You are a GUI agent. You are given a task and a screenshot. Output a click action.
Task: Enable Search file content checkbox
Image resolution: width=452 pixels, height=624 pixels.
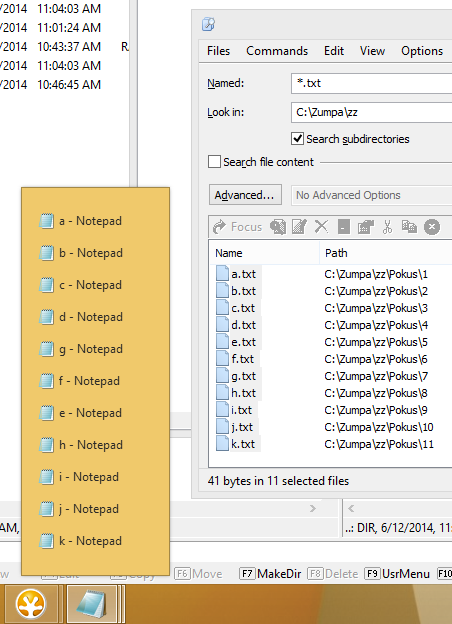pos(214,162)
